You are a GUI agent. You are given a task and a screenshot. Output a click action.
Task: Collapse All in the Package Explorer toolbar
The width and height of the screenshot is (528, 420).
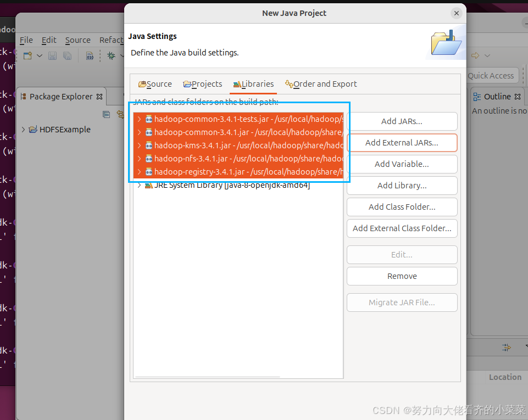[x=106, y=114]
